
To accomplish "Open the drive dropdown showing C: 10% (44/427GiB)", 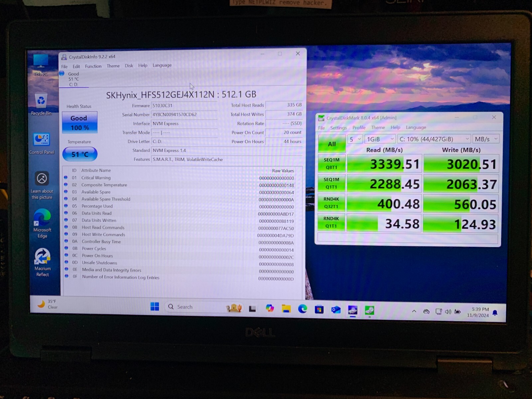I will (x=434, y=139).
